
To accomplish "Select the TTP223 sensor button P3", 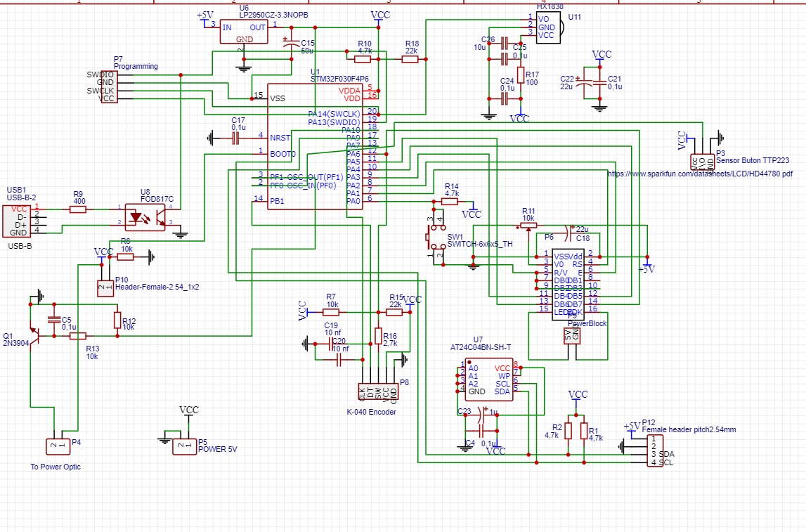I will 702,163.
